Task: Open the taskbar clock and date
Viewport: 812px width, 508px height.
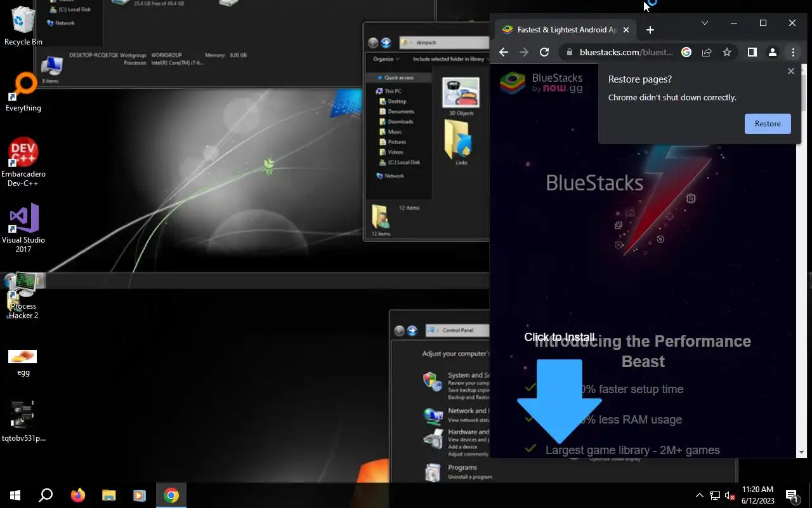Action: (757, 495)
